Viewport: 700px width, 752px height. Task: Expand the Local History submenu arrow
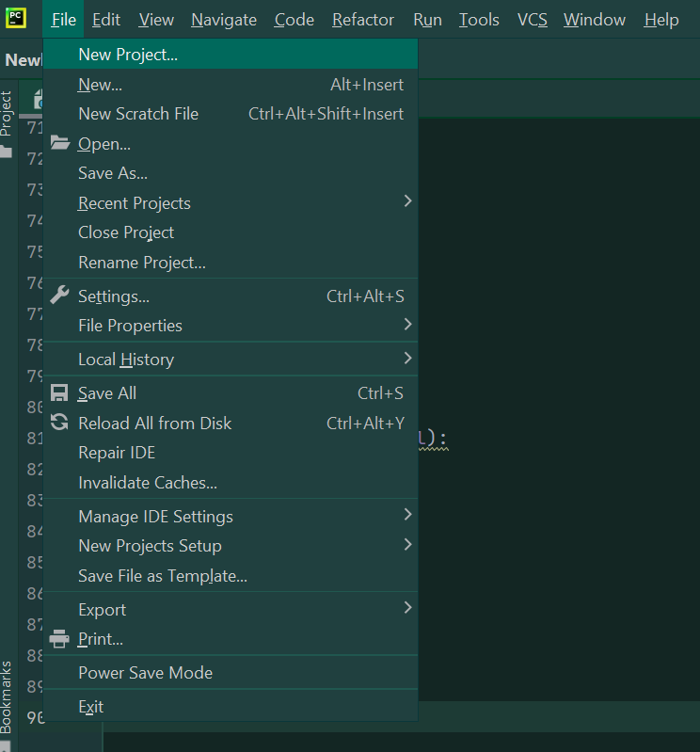point(407,358)
